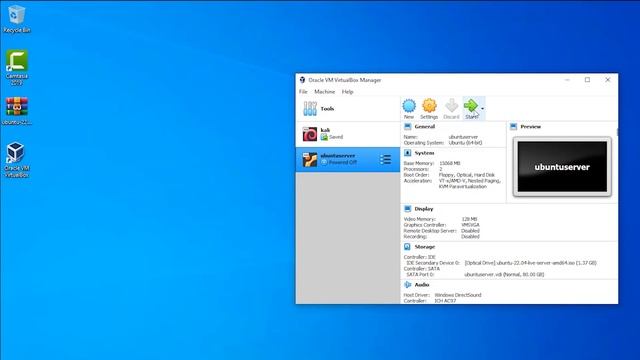Click the Video Memory 128 MB value
This screenshot has width=640, height=360.
click(x=469, y=219)
